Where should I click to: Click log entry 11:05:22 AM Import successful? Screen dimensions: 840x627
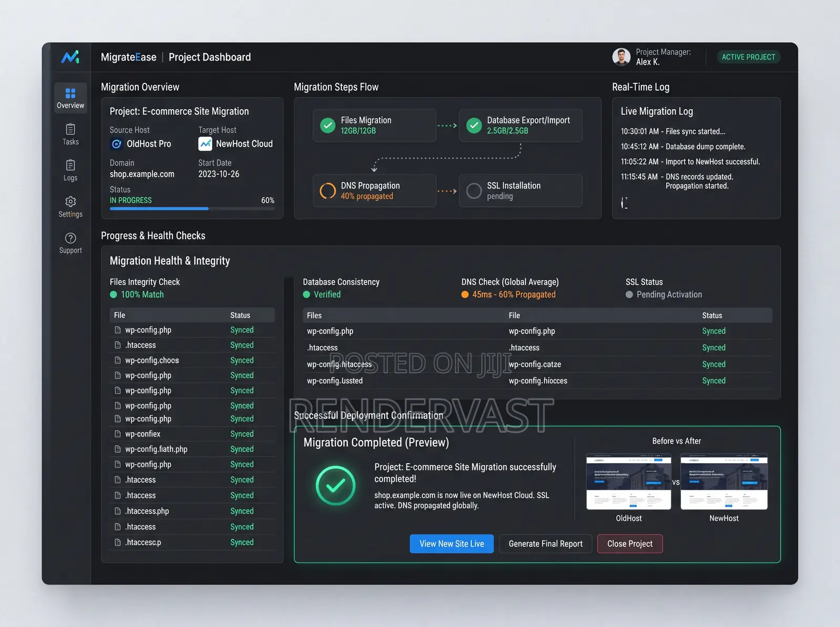(x=690, y=162)
